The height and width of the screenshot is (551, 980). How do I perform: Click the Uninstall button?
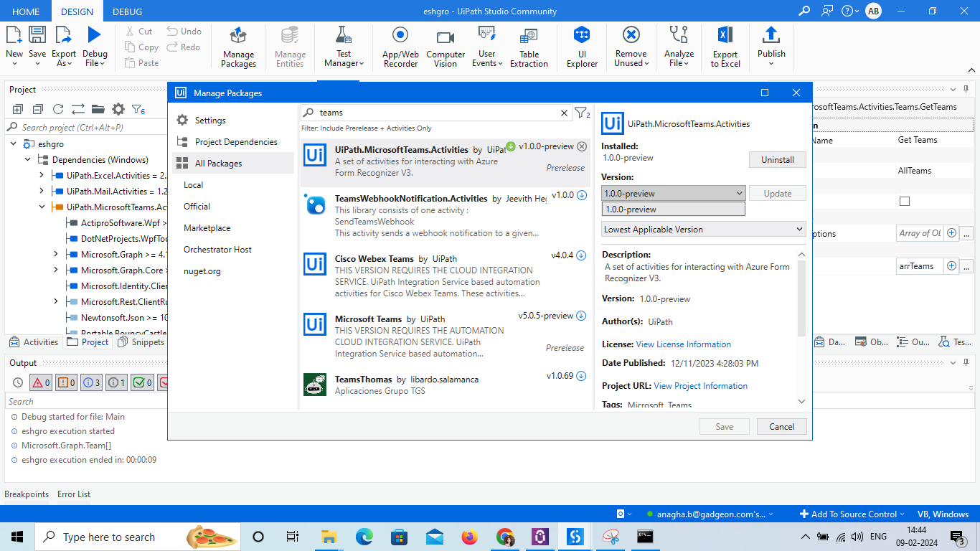[777, 160]
